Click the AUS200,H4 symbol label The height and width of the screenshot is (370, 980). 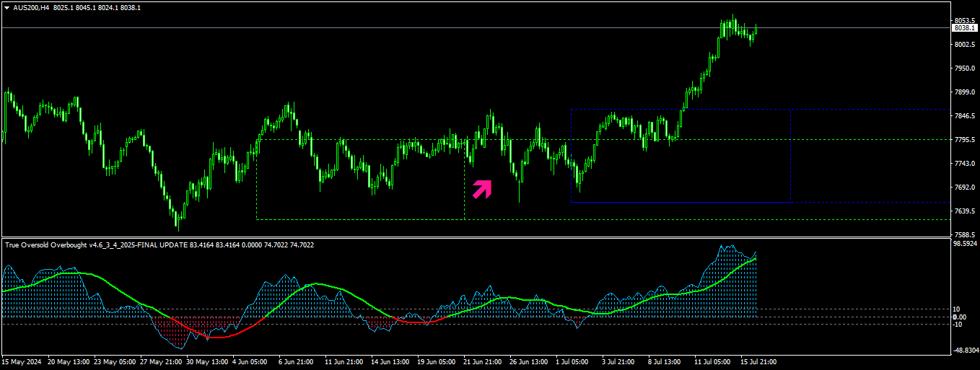[31, 7]
